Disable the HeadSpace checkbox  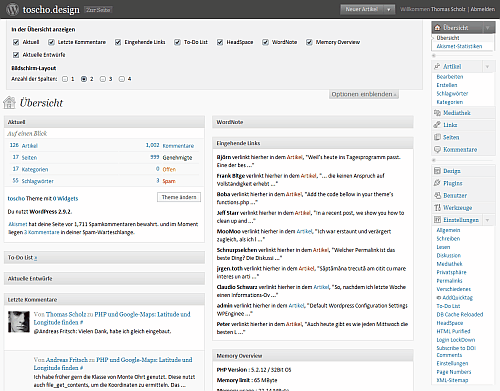click(220, 42)
